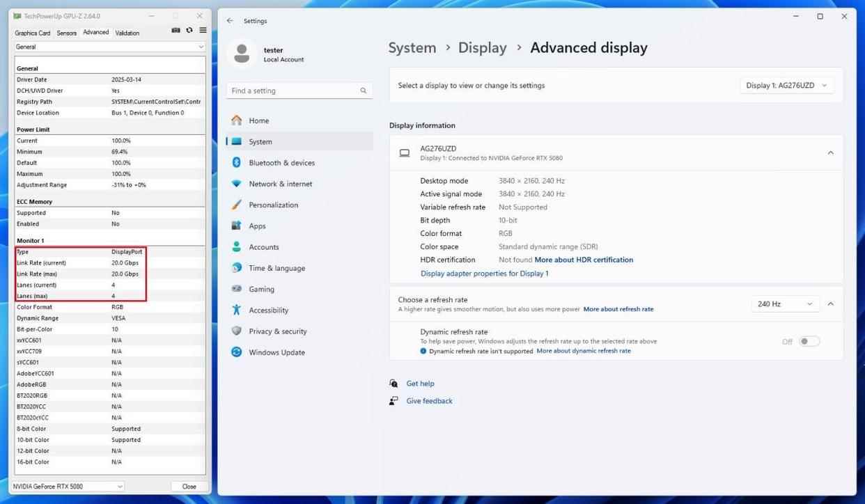865x504 pixels.
Task: Collapse the AG276UZD display information section
Action: 830,153
